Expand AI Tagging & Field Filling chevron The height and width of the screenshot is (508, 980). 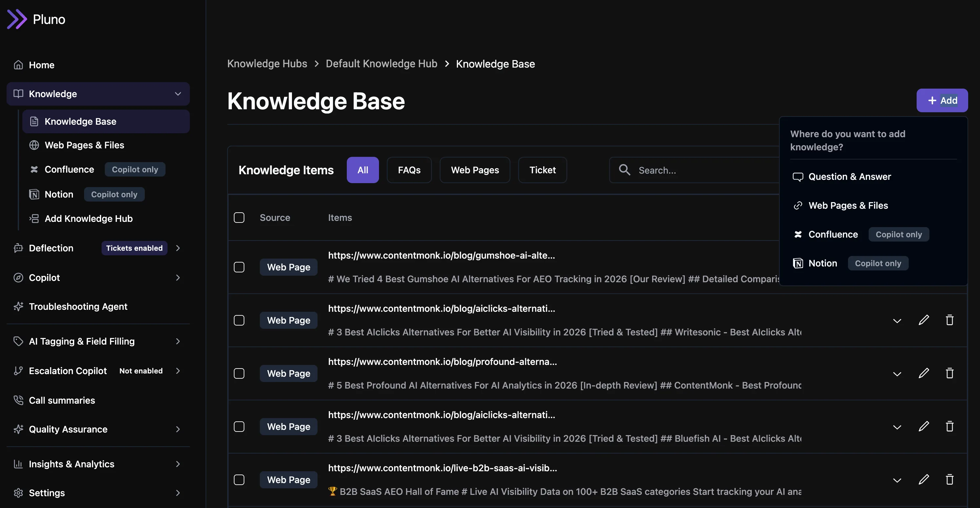[178, 341]
